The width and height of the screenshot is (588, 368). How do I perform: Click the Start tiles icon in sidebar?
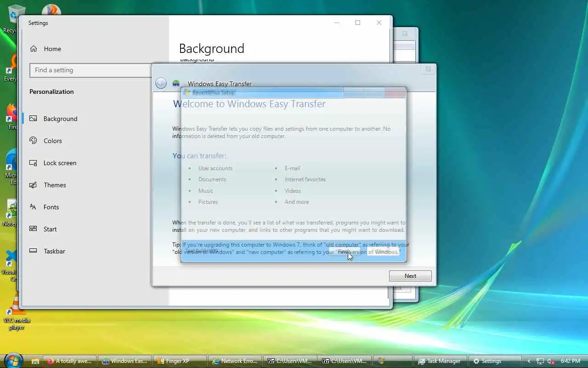click(33, 229)
